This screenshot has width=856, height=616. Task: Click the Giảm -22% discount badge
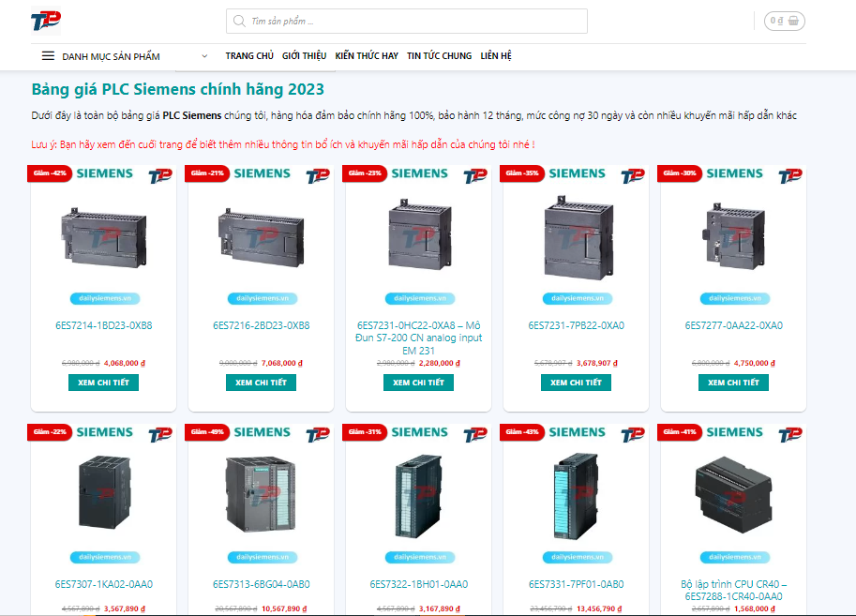(x=50, y=432)
